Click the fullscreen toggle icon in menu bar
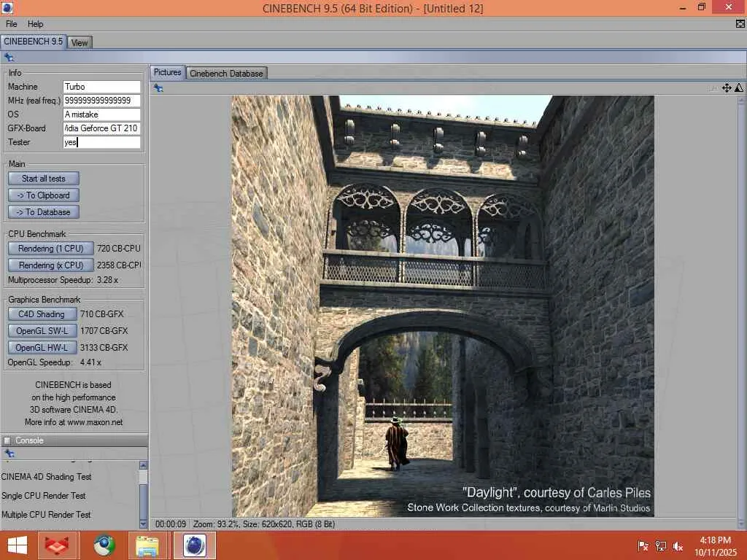 [740, 24]
